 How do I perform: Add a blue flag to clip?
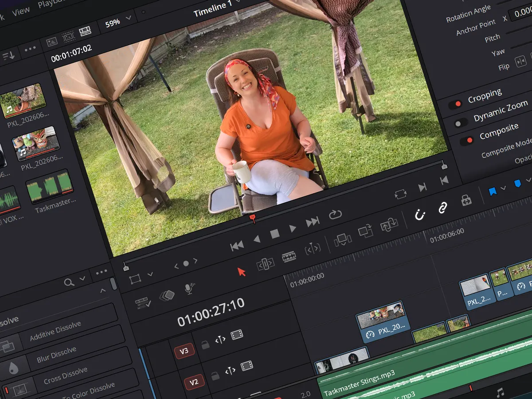[x=492, y=192]
